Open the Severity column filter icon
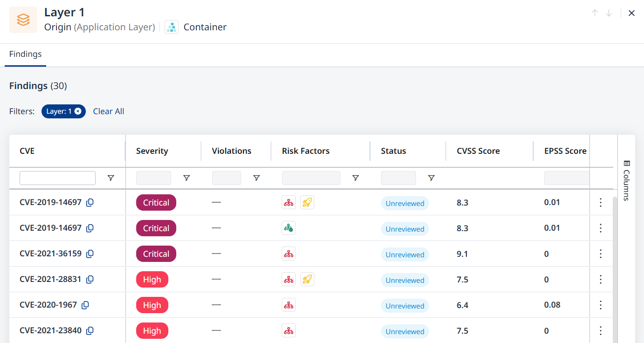 pyautogui.click(x=187, y=178)
